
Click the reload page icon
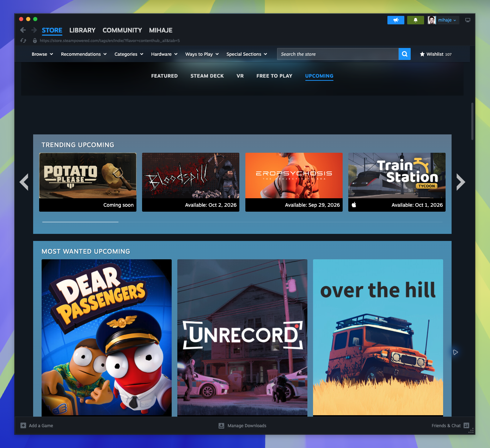coord(23,41)
